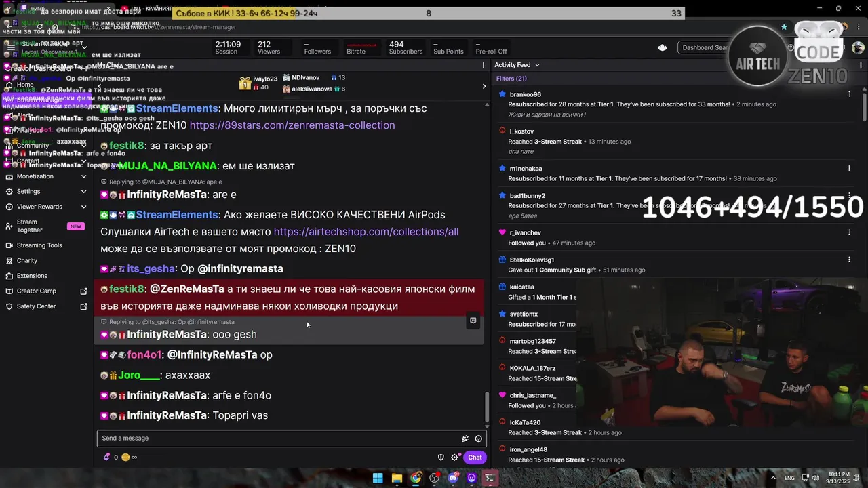Screen dimensions: 868x488
Task: Click Sub Points stat
Action: (x=448, y=47)
